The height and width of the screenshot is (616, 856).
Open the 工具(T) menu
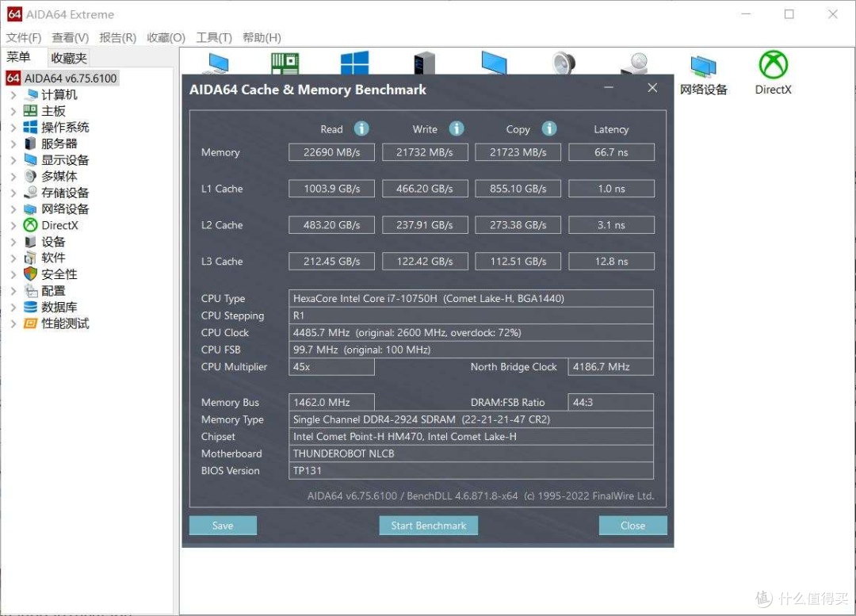(x=214, y=37)
